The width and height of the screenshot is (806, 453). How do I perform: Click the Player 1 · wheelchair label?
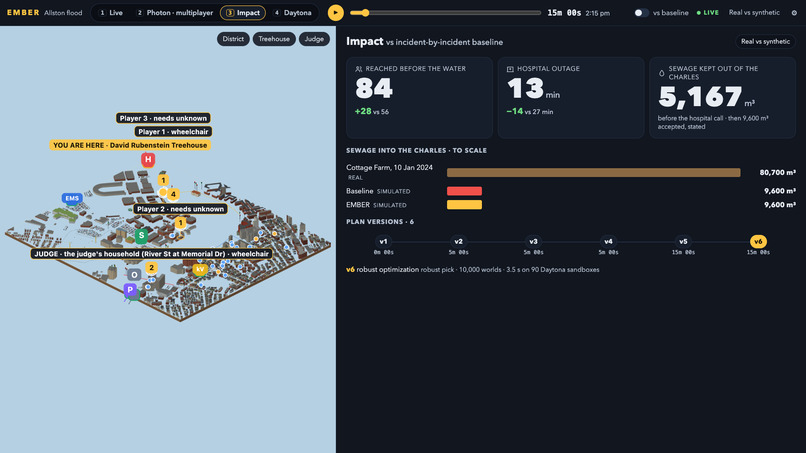coord(173,132)
